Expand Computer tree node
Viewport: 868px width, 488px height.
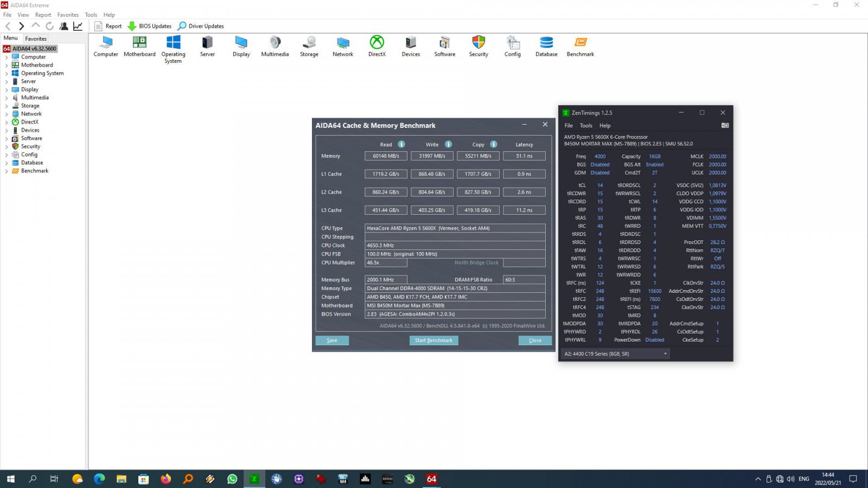7,57
